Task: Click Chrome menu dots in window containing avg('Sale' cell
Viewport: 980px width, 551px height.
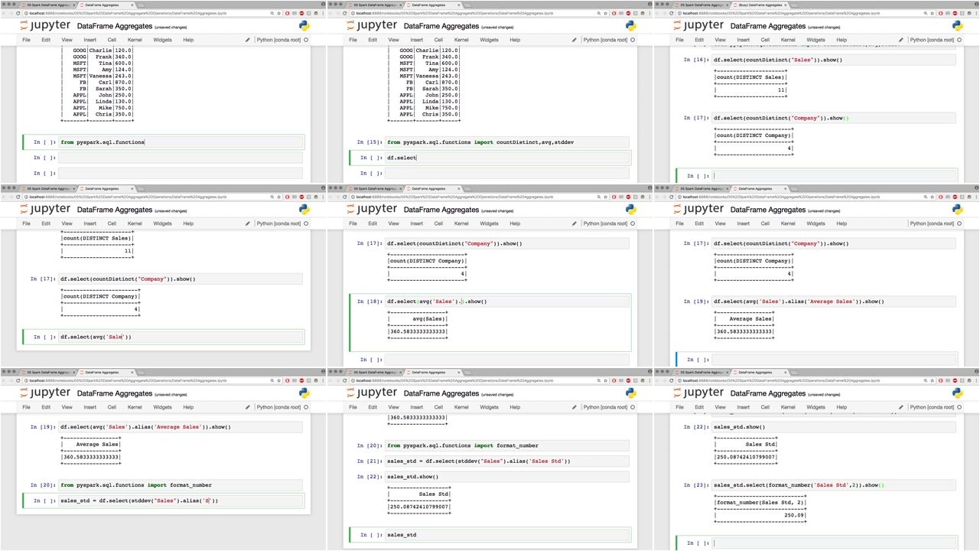Action: tap(321, 197)
